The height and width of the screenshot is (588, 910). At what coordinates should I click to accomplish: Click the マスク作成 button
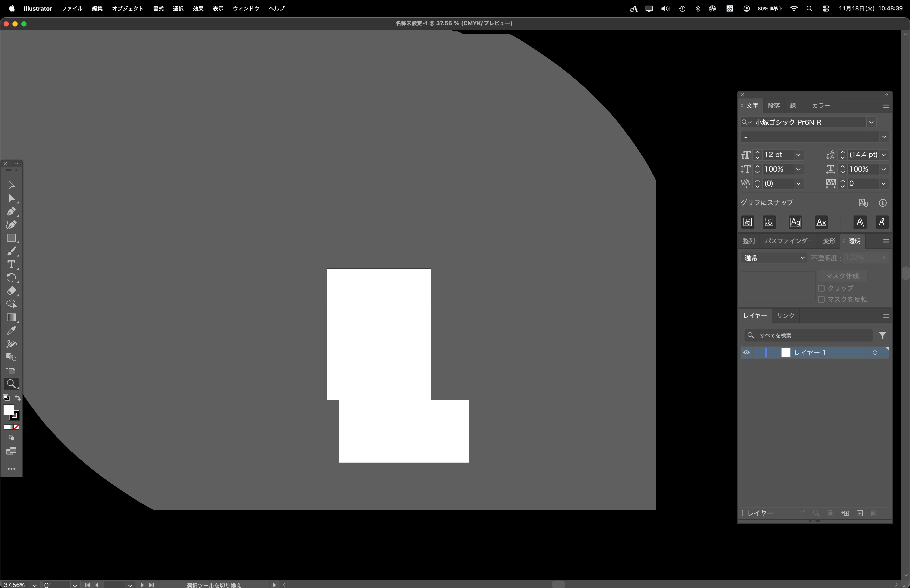click(842, 276)
